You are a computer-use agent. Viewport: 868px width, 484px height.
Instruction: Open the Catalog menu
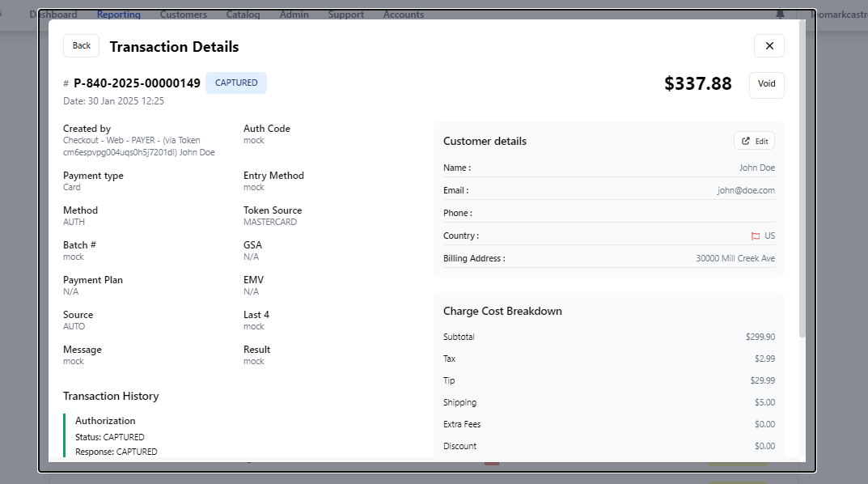(x=243, y=15)
